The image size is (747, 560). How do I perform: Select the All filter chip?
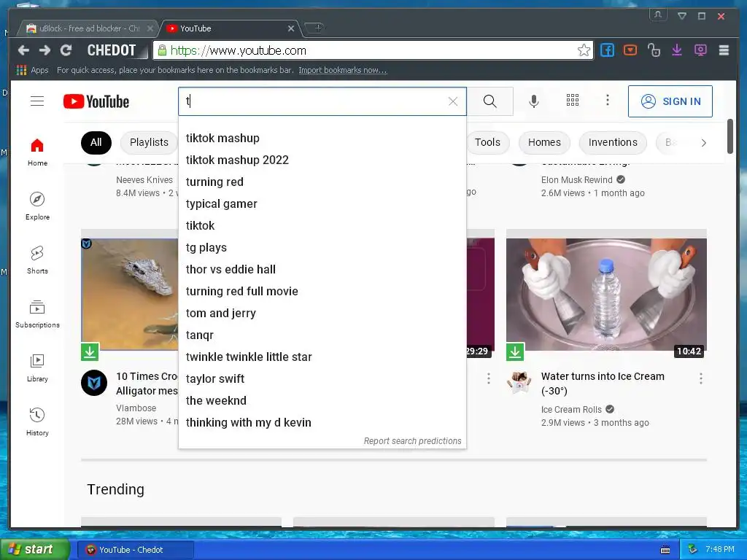(96, 142)
